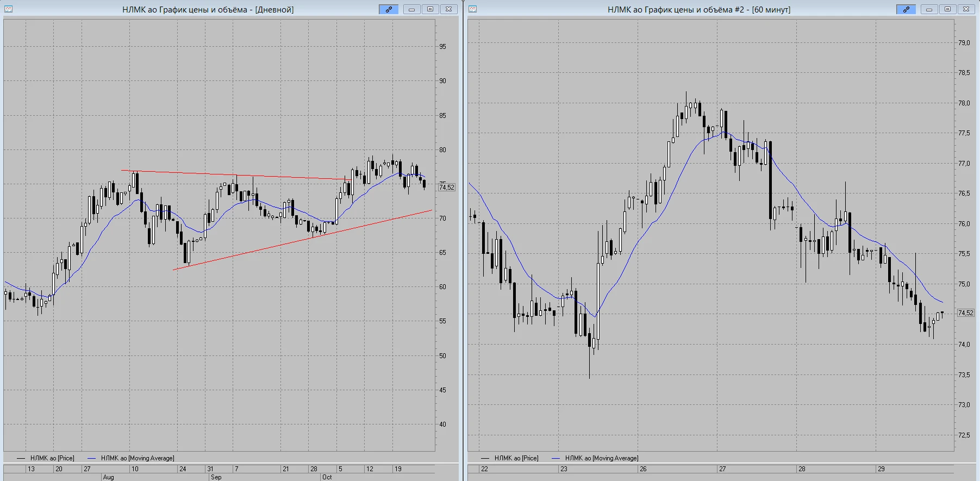Click the title bar text of the Дневной chart

208,9
